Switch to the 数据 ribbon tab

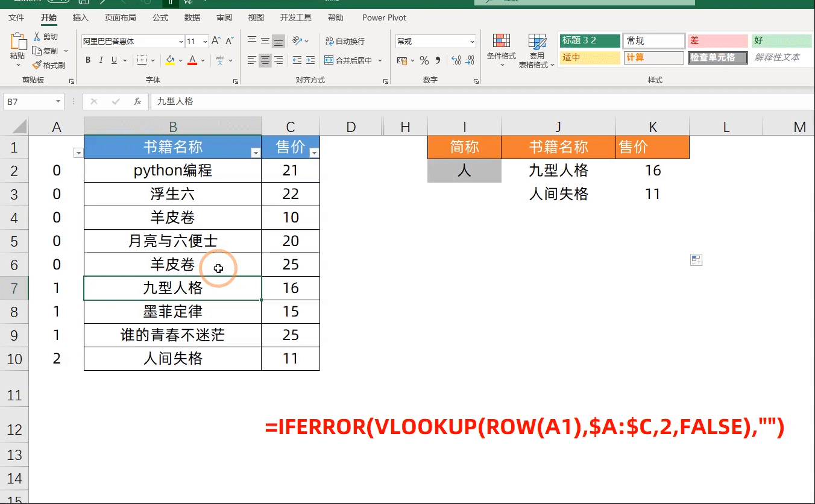(192, 17)
